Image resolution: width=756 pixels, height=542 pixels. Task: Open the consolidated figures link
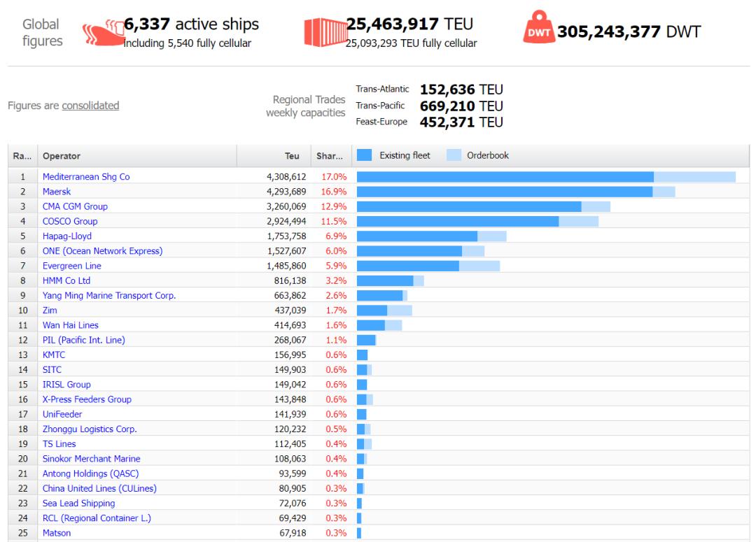tap(90, 106)
